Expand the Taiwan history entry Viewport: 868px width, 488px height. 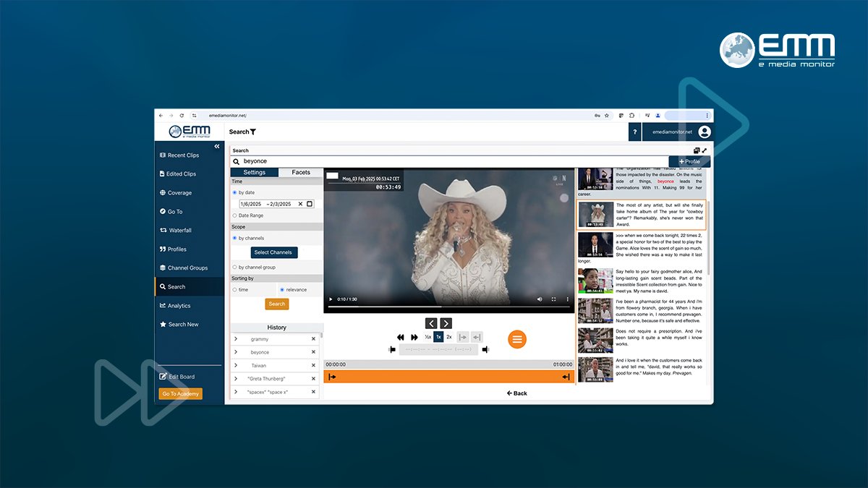pos(236,366)
